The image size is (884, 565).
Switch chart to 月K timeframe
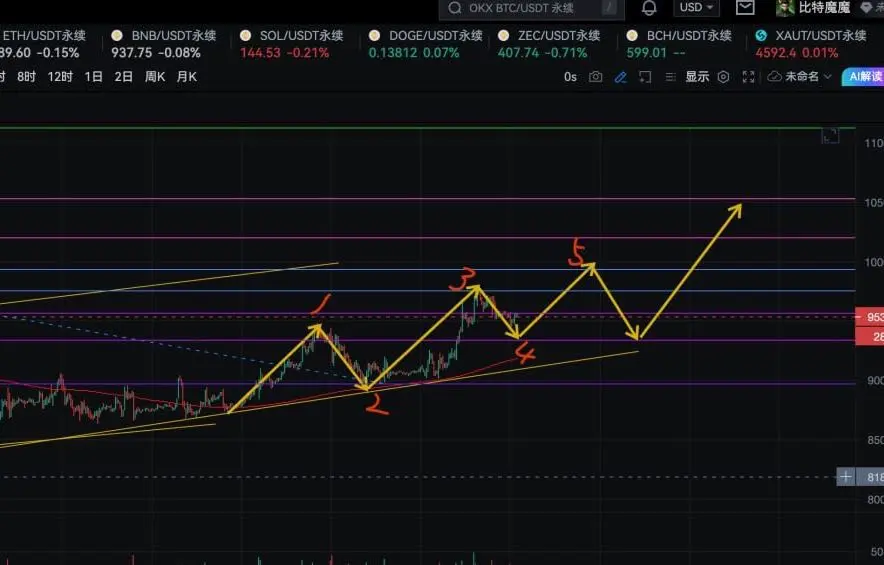pyautogui.click(x=187, y=77)
